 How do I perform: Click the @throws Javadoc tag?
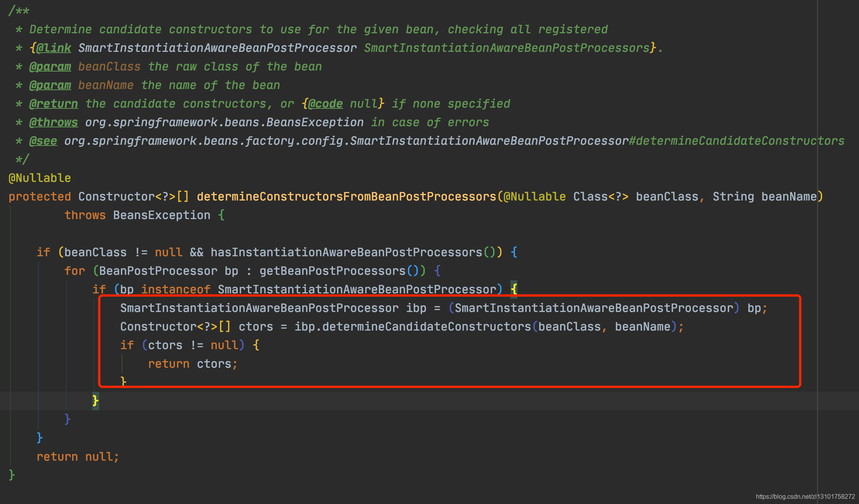click(x=53, y=122)
